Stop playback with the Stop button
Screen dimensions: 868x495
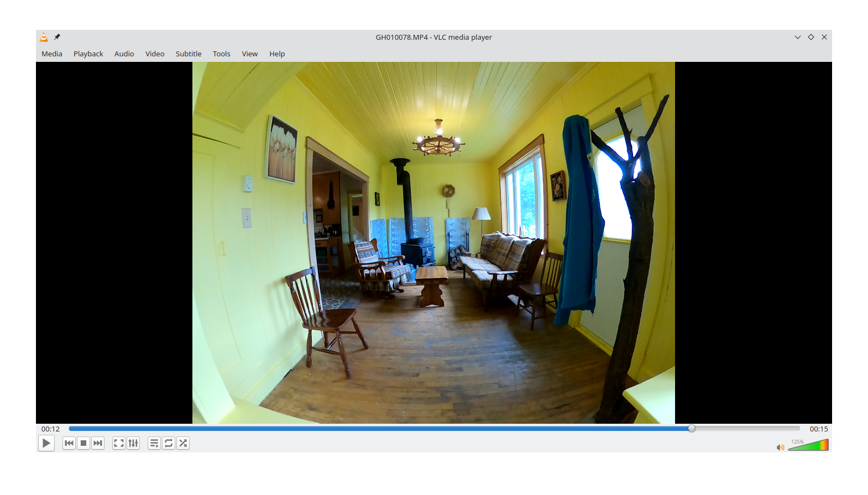83,443
